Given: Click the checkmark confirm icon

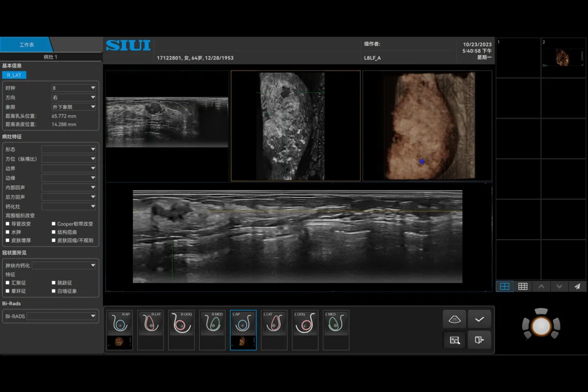Looking at the screenshot, I should coord(479,319).
